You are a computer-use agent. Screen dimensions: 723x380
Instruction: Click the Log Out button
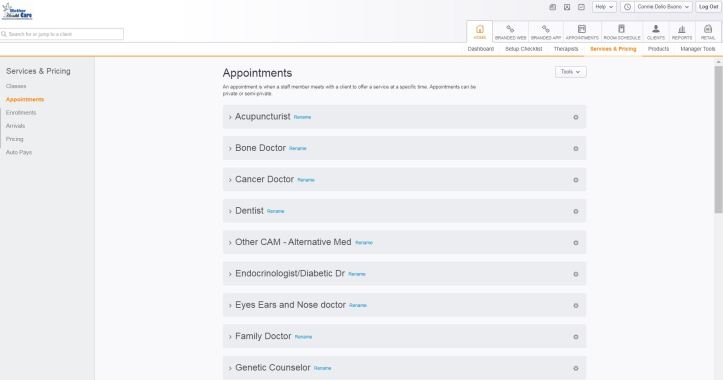tap(708, 7)
